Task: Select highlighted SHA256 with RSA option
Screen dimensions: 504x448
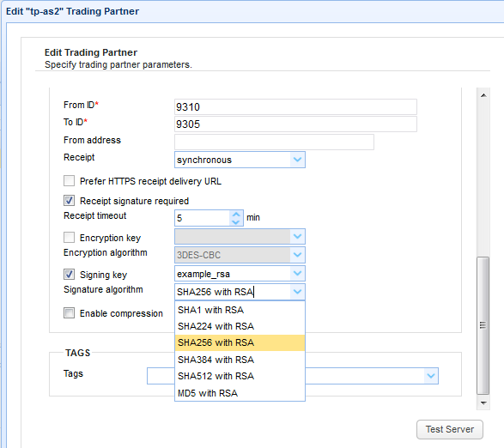Action: [240, 342]
